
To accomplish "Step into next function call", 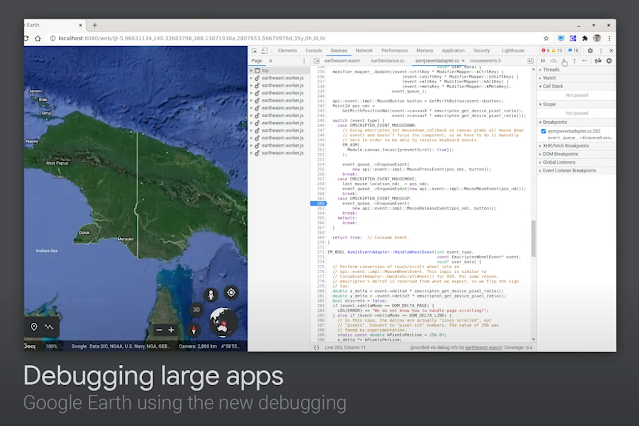I will [564, 61].
